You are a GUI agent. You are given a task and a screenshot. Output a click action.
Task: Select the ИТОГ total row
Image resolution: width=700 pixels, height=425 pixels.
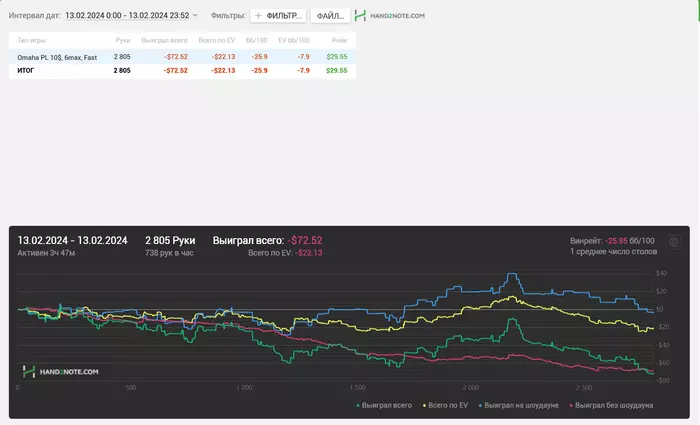[182, 71]
